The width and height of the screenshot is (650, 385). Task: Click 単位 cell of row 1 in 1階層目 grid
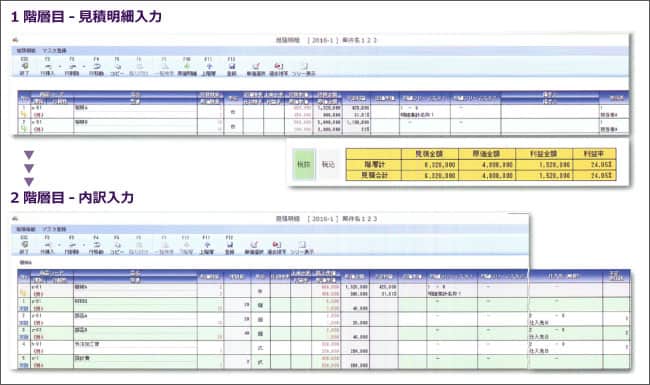tap(233, 111)
